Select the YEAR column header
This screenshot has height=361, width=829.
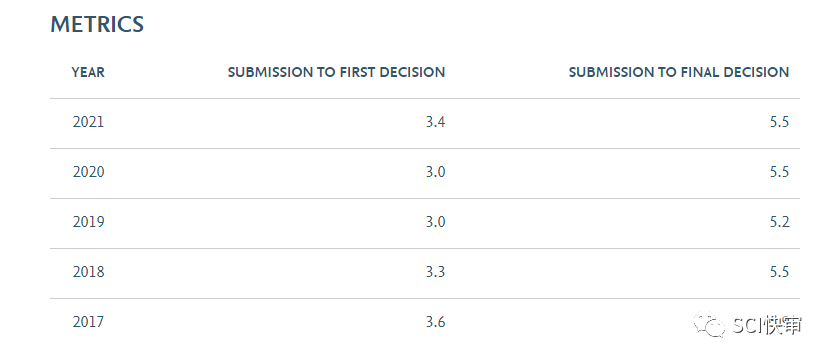click(x=88, y=72)
